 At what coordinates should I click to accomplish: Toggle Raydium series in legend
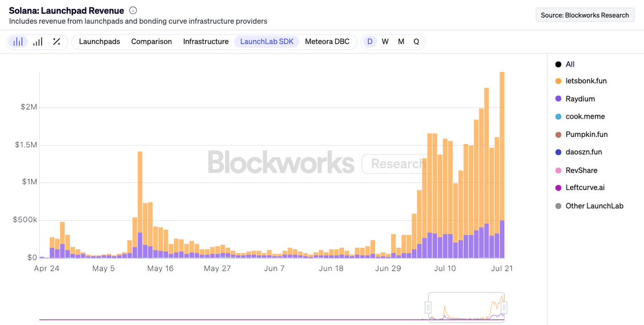[575, 99]
